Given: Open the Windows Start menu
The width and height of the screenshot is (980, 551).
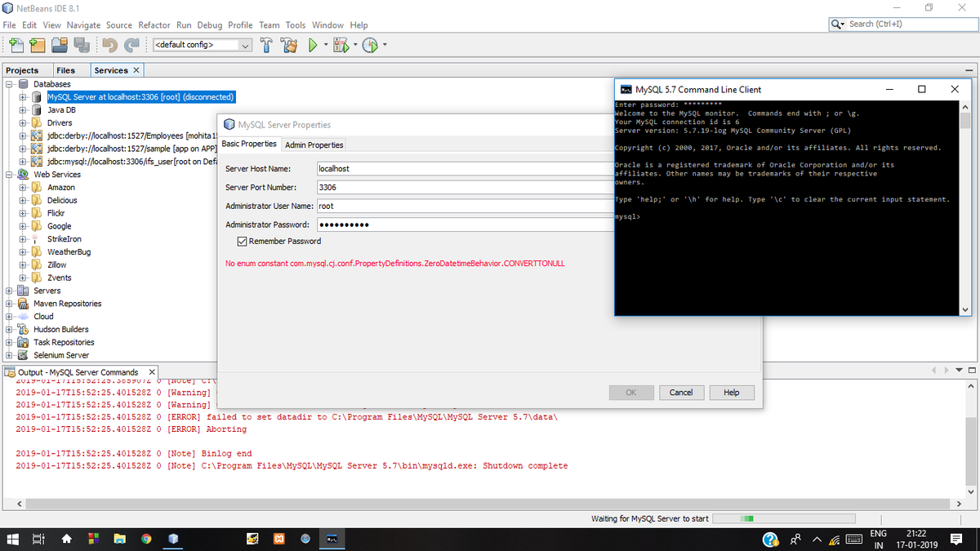Looking at the screenshot, I should coord(13,539).
